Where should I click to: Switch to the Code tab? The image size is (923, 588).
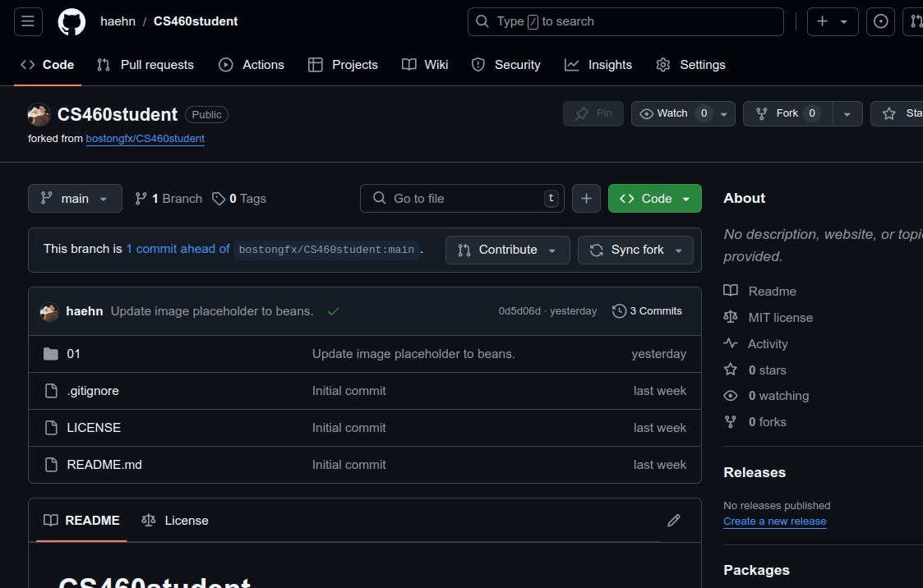click(47, 65)
